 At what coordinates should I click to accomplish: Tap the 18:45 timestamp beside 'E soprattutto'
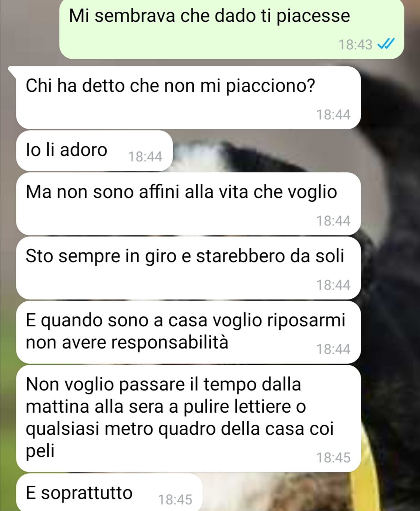tap(175, 500)
